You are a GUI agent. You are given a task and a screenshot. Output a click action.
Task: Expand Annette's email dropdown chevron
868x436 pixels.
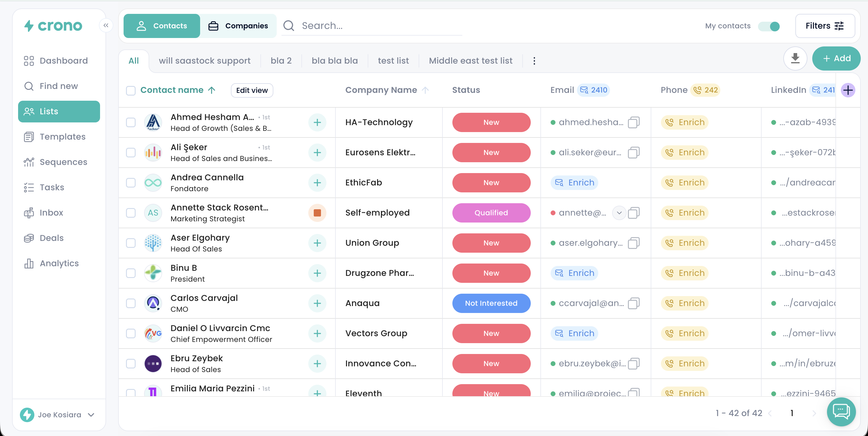619,213
